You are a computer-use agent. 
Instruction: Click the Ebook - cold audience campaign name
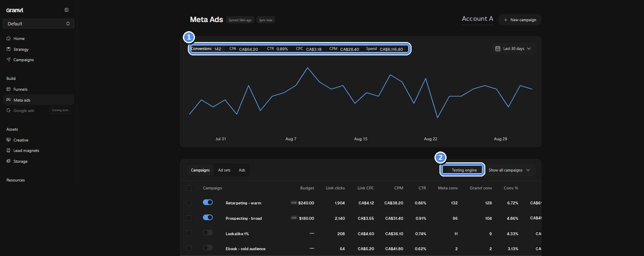tap(245, 249)
